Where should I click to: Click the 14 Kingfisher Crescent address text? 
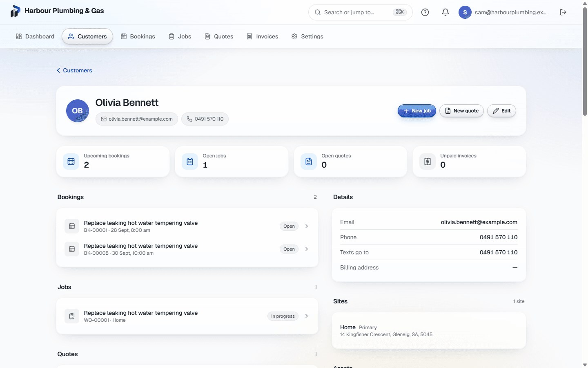point(386,334)
